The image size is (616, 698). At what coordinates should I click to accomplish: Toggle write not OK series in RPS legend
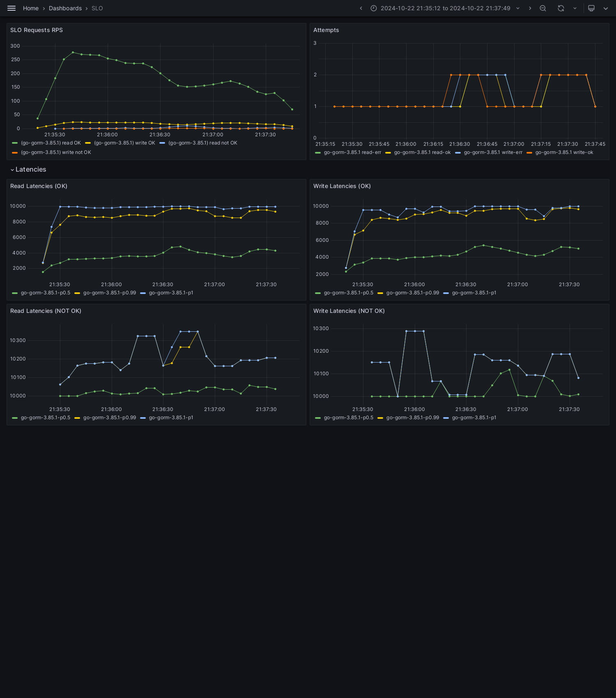56,152
